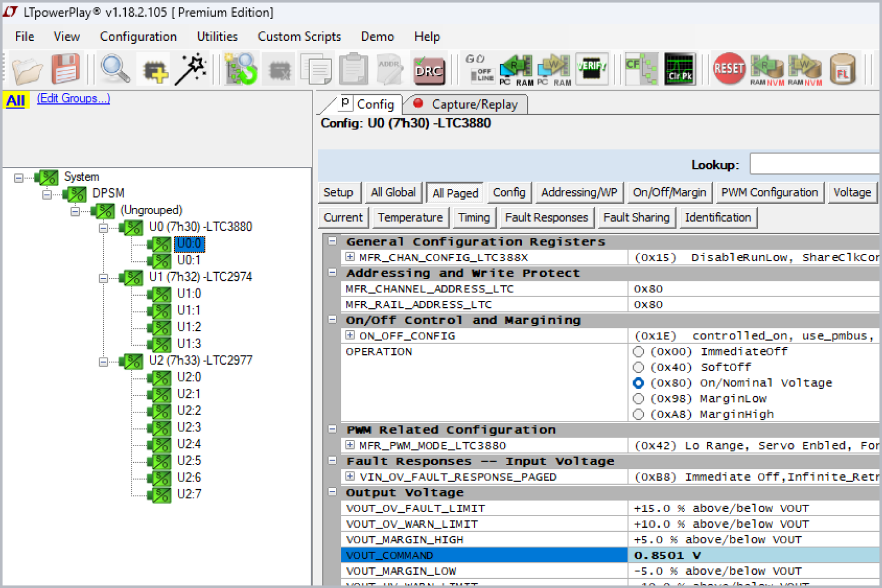
Task: Choose MarginLow in OPERATION settings
Action: [639, 399]
